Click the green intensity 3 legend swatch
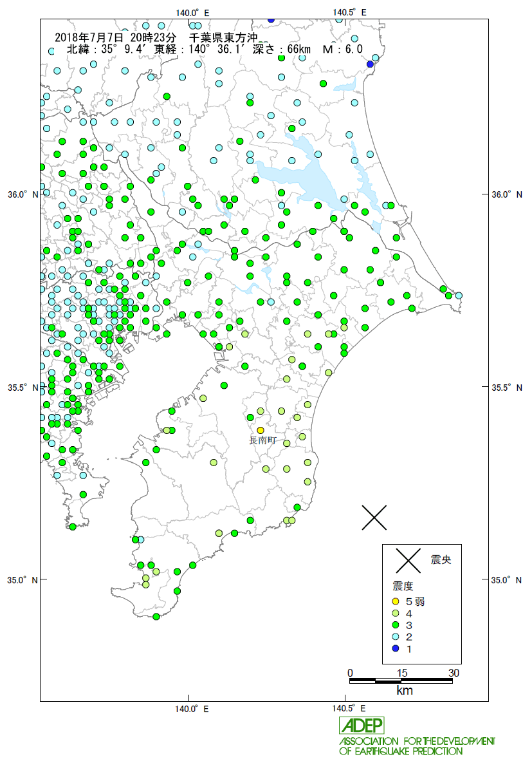532x761 pixels. tap(397, 625)
